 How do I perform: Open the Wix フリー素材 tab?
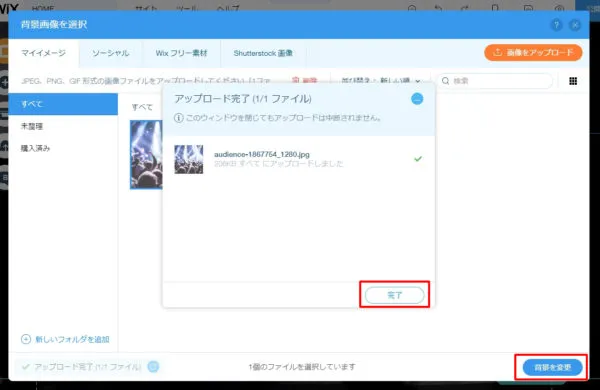tap(181, 53)
